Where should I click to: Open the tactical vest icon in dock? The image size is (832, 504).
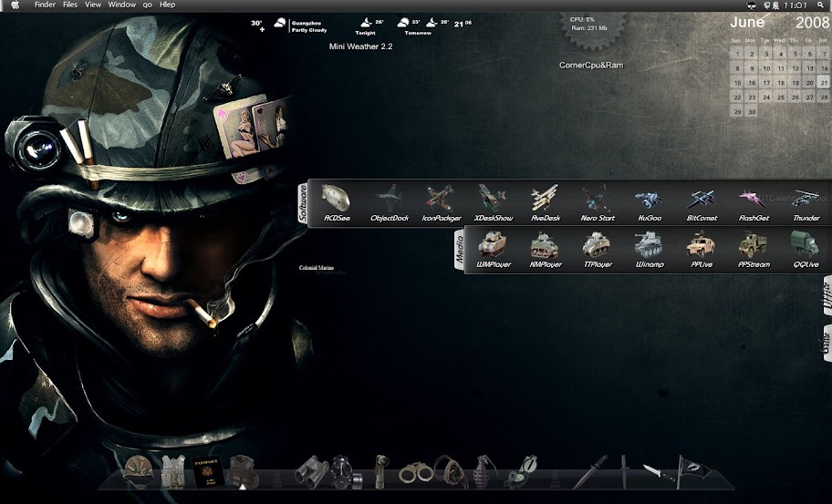(173, 472)
